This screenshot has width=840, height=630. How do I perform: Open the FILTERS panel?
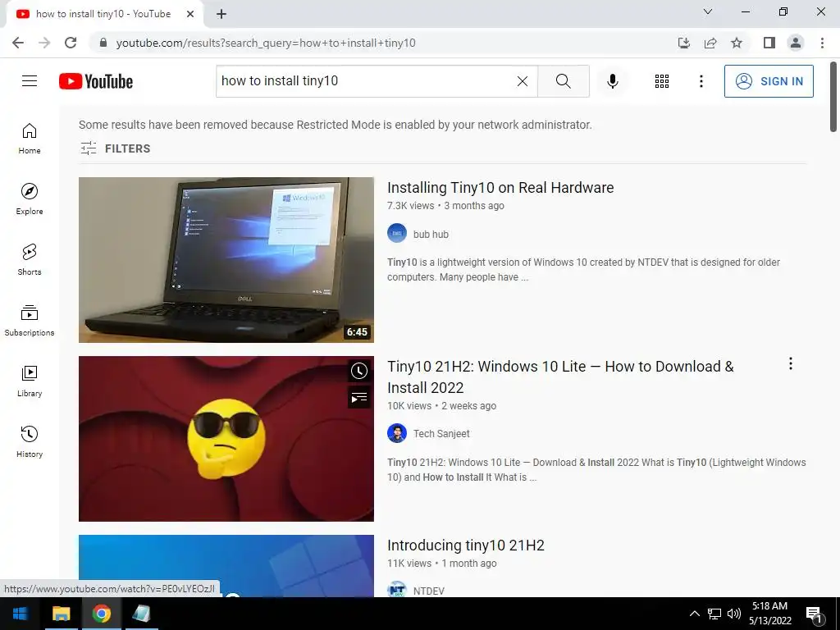(115, 148)
